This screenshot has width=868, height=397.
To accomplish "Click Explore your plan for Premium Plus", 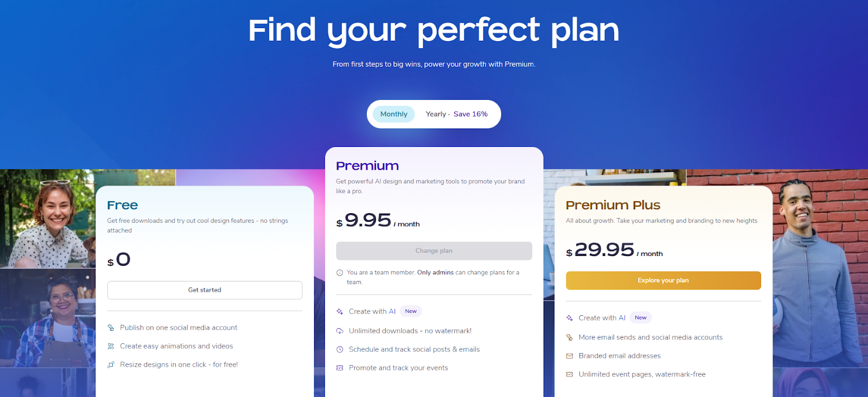I will coord(663,280).
